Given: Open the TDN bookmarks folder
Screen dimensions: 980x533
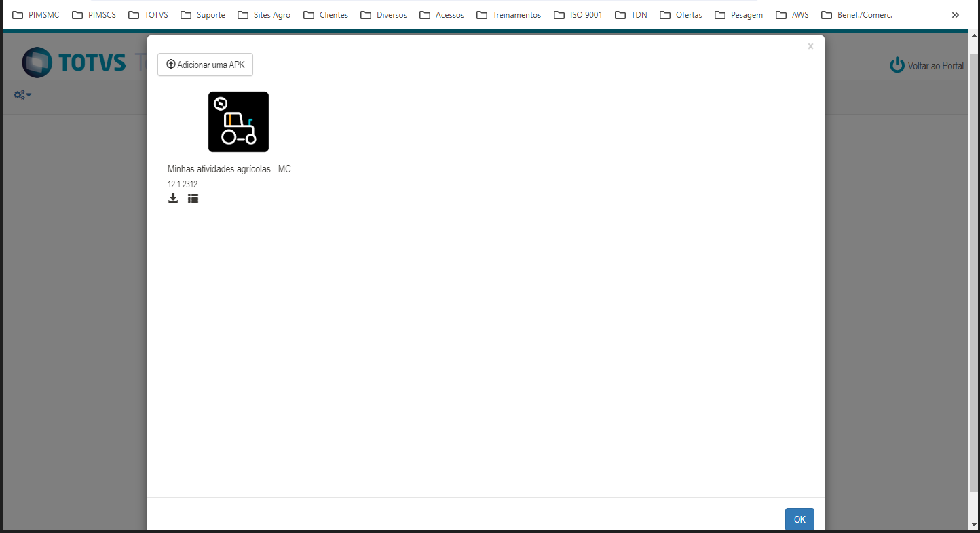Looking at the screenshot, I should pos(631,15).
